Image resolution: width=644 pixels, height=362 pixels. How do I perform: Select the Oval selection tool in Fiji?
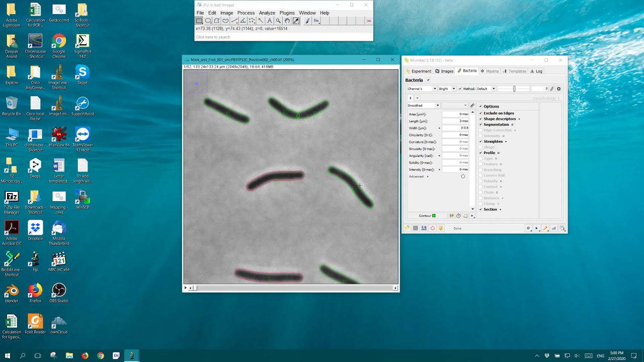coord(208,21)
